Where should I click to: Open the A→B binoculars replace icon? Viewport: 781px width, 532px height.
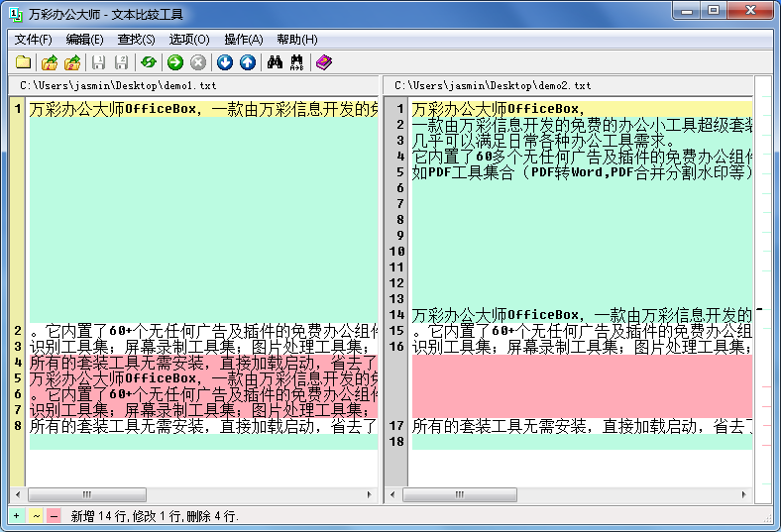pyautogui.click(x=295, y=62)
